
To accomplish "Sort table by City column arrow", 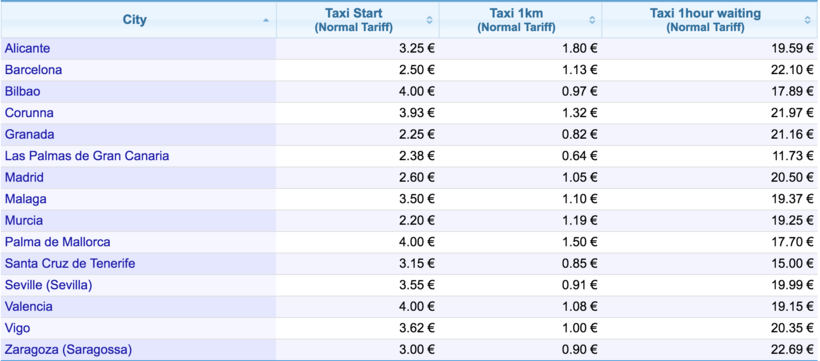I will (266, 20).
